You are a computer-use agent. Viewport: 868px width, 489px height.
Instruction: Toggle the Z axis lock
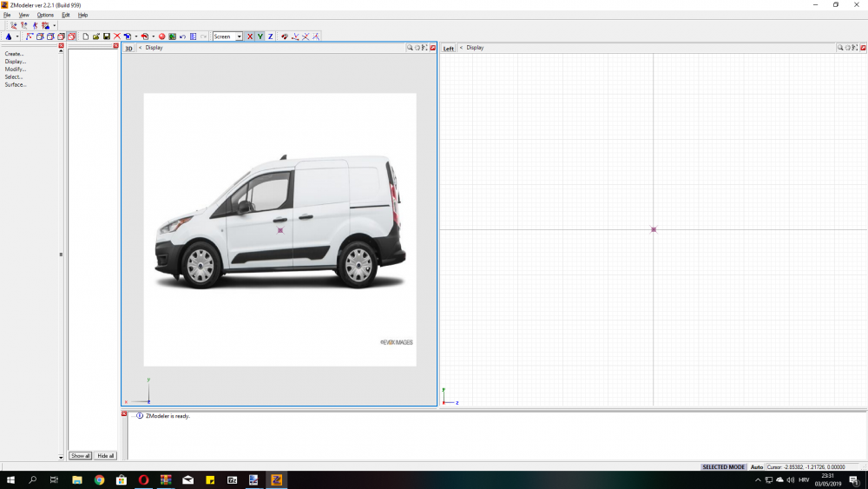270,36
